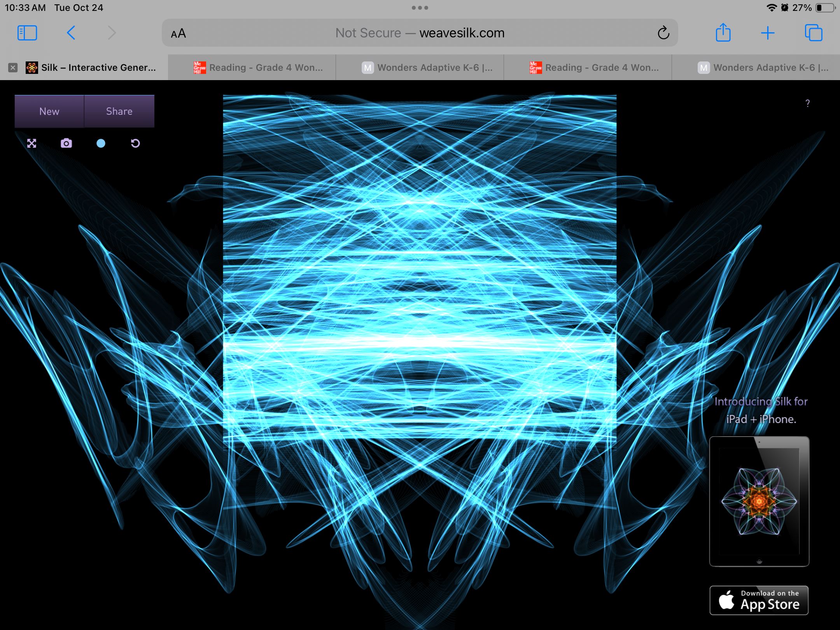The height and width of the screenshot is (630, 840).
Task: Click the undo circular arrow icon
Action: pyautogui.click(x=135, y=143)
